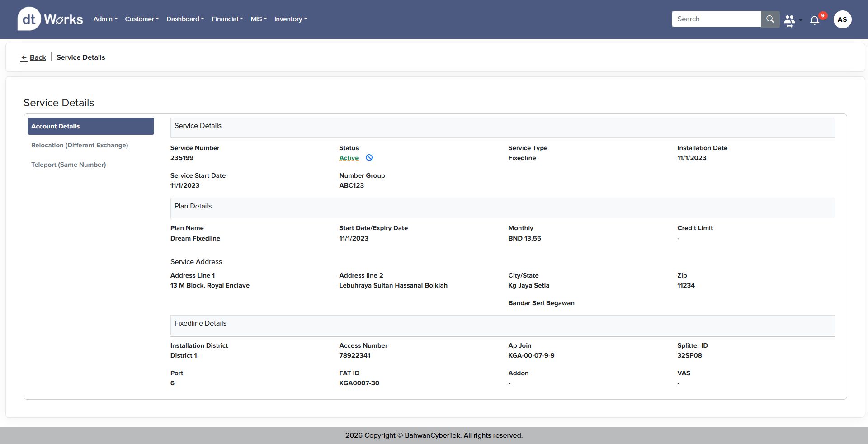Image resolution: width=868 pixels, height=444 pixels.
Task: Open the Customer dropdown menu
Action: pyautogui.click(x=142, y=19)
